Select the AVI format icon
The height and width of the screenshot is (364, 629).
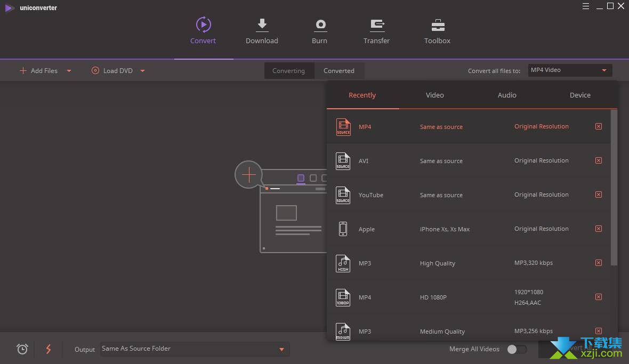[343, 161]
